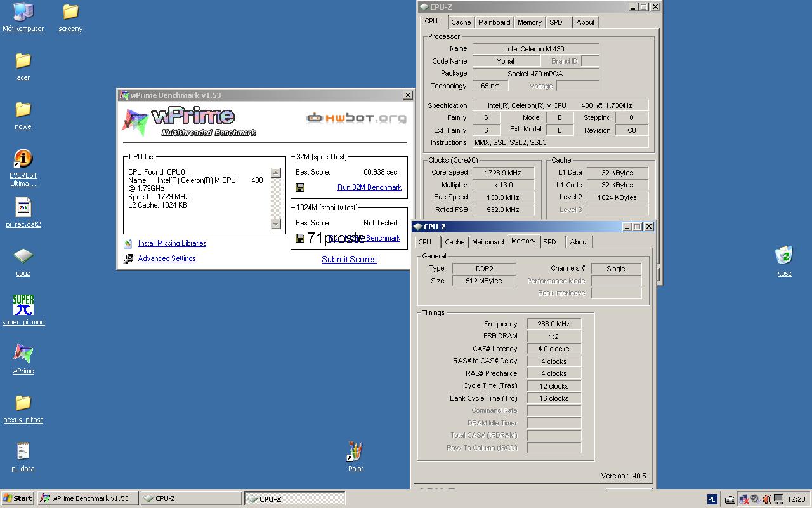
Task: Click the Rated FSB 532.0 MHz value
Action: coord(503,210)
